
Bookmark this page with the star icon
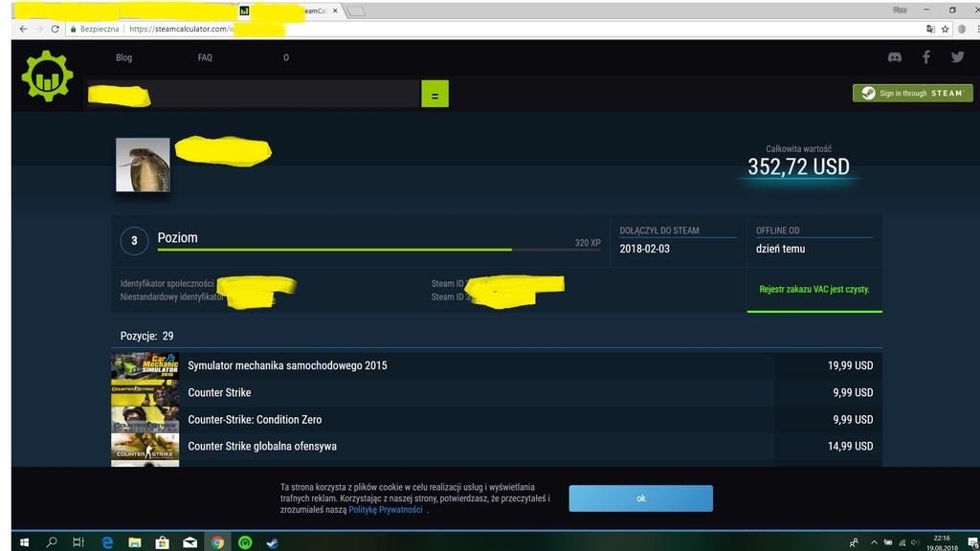tap(945, 29)
